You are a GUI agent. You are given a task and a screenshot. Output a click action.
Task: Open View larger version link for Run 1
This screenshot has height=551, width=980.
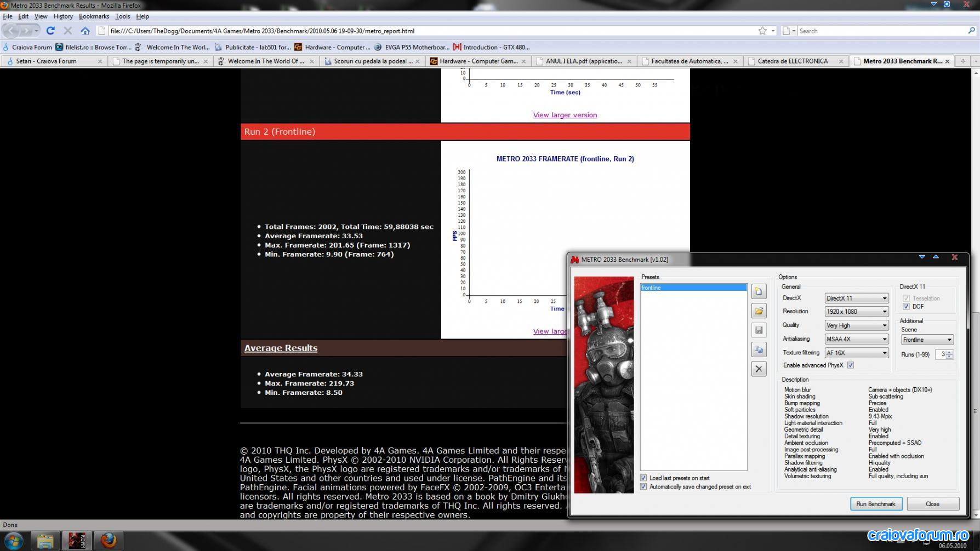click(565, 115)
